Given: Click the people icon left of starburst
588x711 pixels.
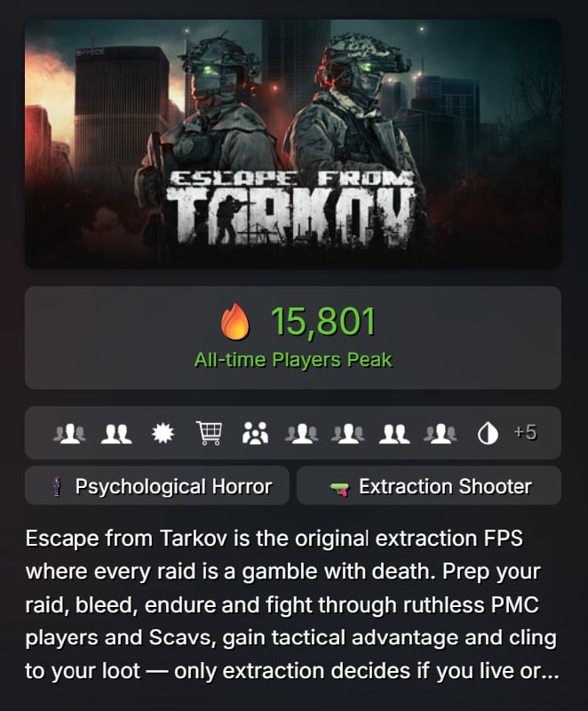Looking at the screenshot, I should (116, 433).
